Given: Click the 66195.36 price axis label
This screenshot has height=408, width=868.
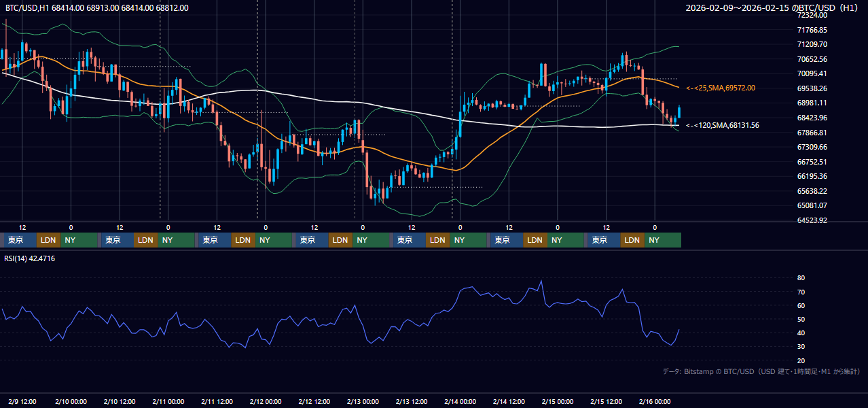Looking at the screenshot, I should (812, 176).
